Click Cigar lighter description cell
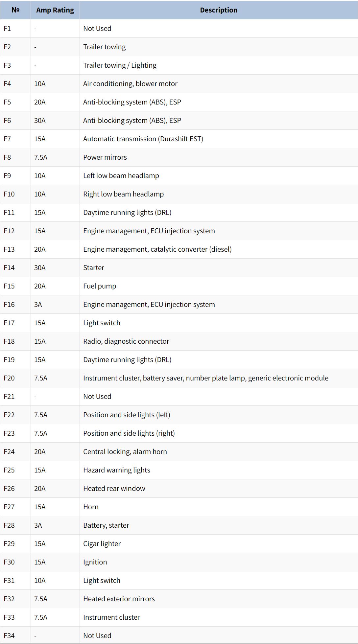 tap(219, 543)
